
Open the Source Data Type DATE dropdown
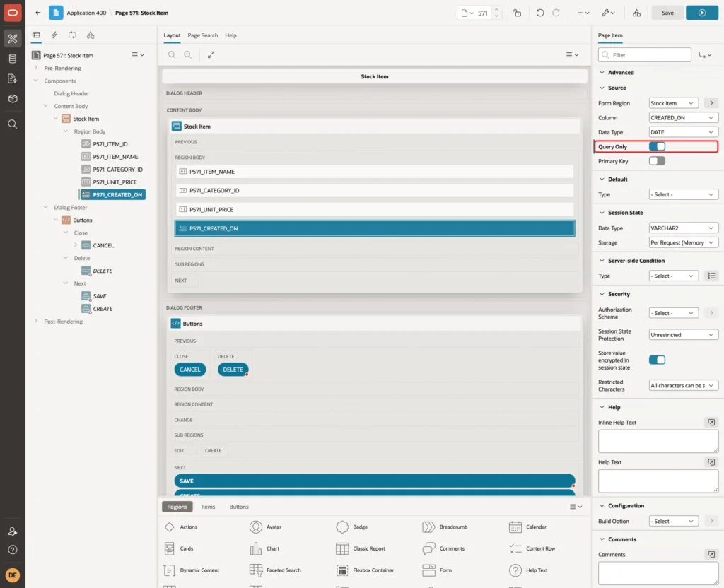click(683, 132)
